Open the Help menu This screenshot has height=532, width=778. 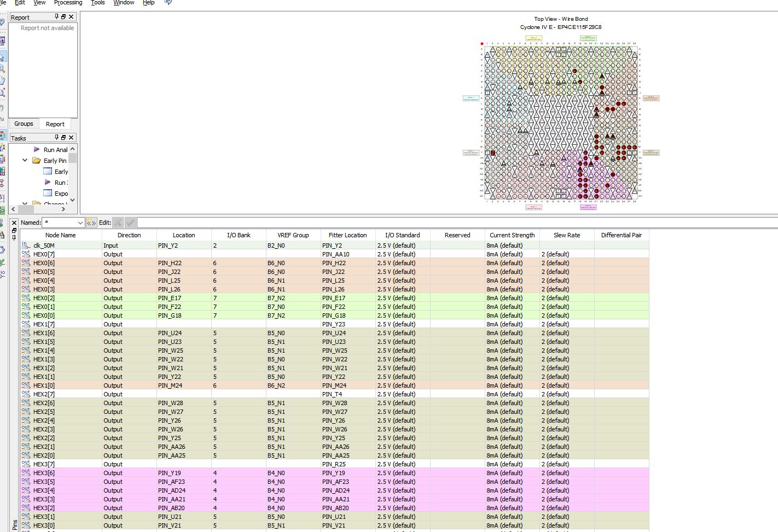149,2
